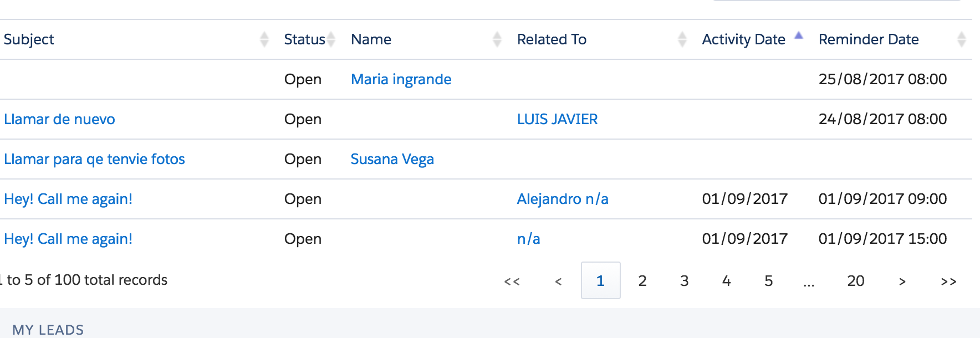Screen dimensions: 980x338
Task: Select page 2 of the records
Action: click(642, 281)
